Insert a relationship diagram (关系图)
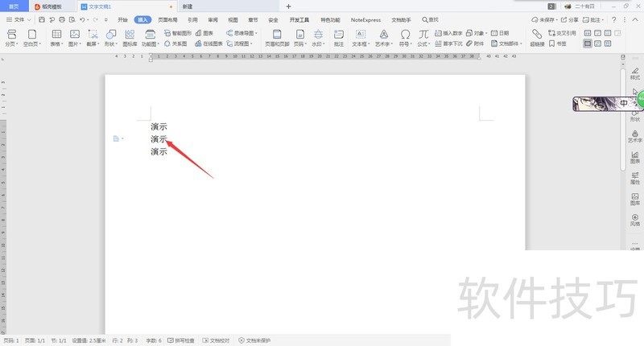Screen dimensions: 644x346 (175, 43)
